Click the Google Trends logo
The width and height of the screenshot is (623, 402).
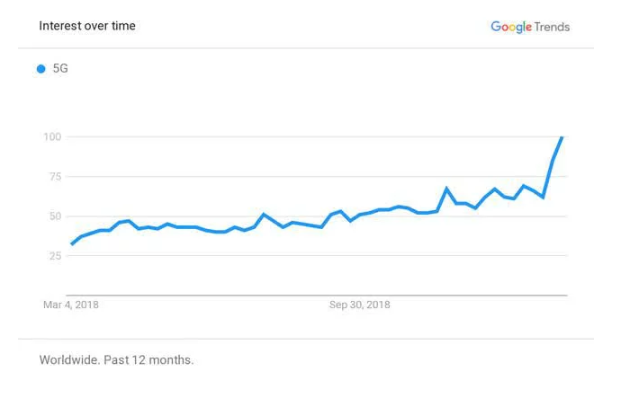coord(529,27)
